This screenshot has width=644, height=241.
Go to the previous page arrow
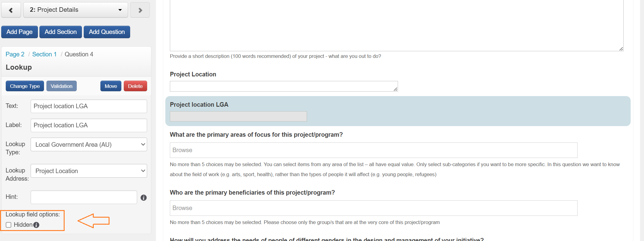click(x=11, y=10)
